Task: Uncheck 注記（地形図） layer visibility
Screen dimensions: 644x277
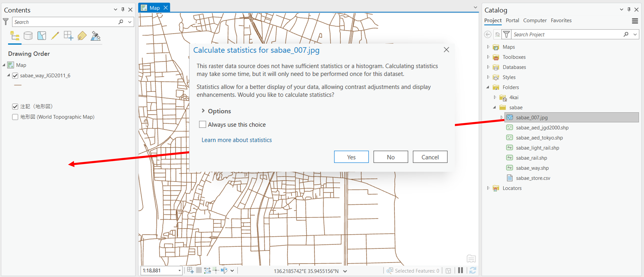Action: tap(15, 107)
